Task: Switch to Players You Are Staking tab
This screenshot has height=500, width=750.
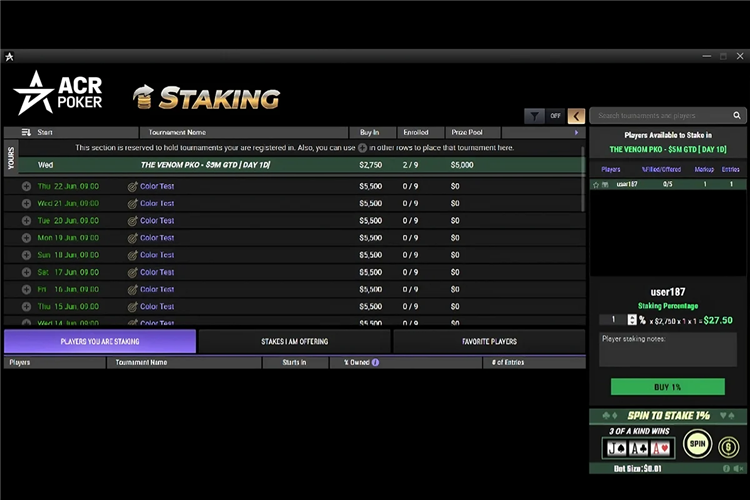Action: tap(100, 342)
